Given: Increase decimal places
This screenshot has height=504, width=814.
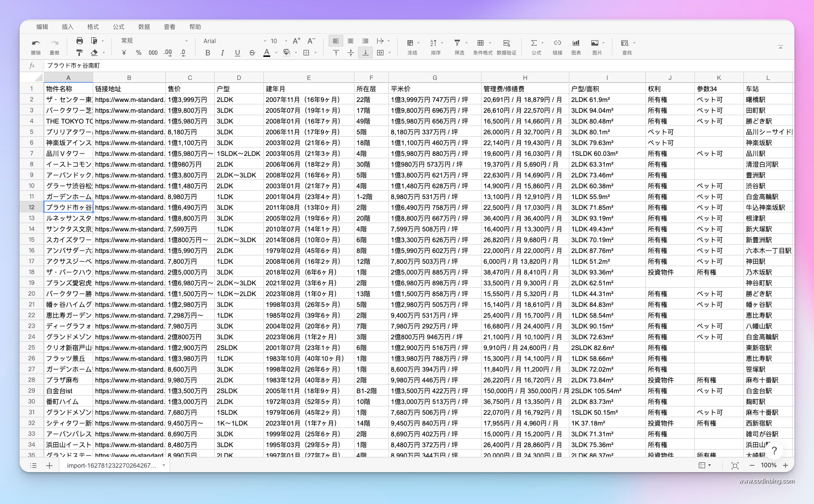Looking at the screenshot, I should pos(168,52).
